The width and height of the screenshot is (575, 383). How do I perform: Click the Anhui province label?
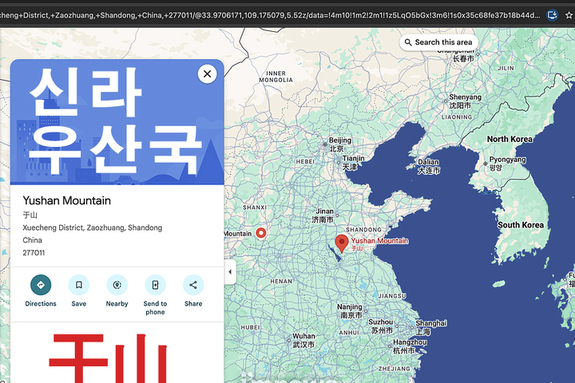349,332
